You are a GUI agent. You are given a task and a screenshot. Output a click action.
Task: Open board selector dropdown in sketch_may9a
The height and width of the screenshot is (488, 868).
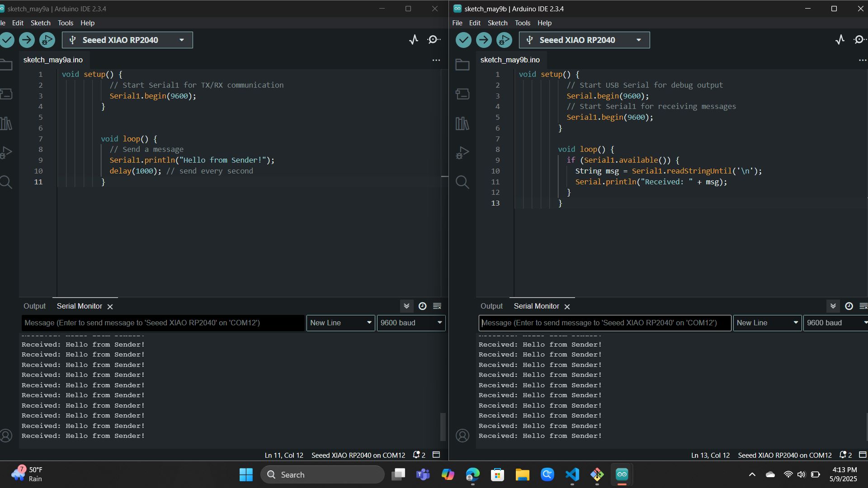click(x=127, y=40)
